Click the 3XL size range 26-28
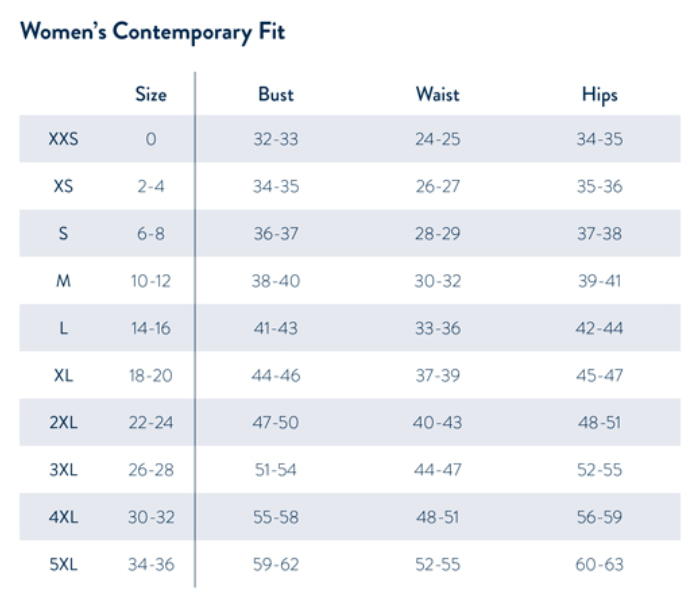 click(150, 470)
